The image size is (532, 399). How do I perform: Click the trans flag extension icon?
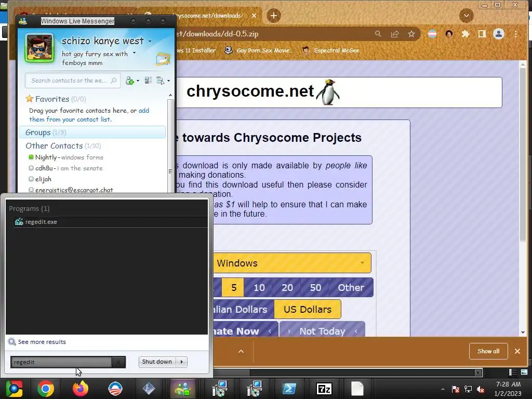(432, 34)
